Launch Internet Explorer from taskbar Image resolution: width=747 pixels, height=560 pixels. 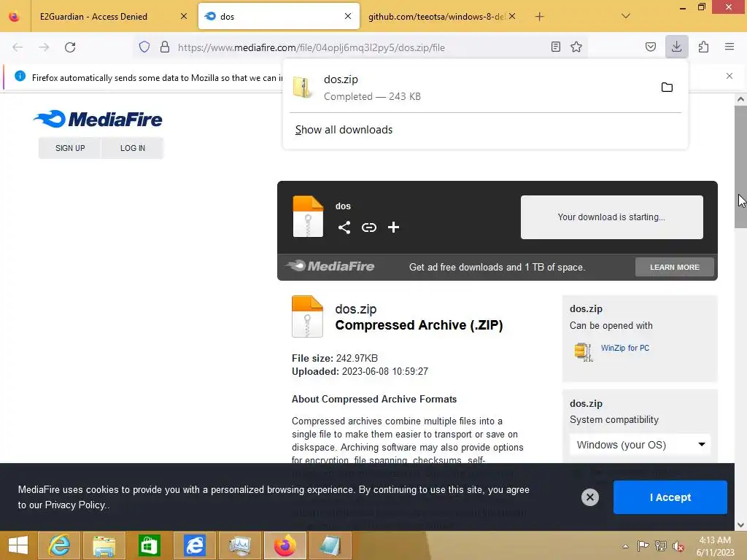pos(59,545)
